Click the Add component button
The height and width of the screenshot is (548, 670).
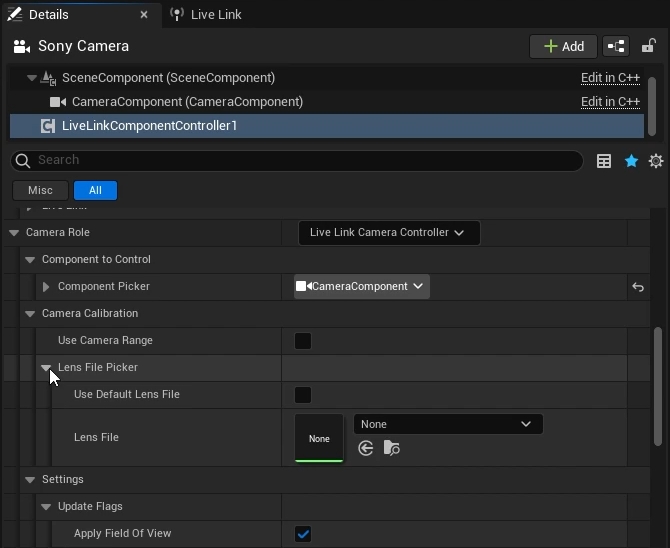563,46
